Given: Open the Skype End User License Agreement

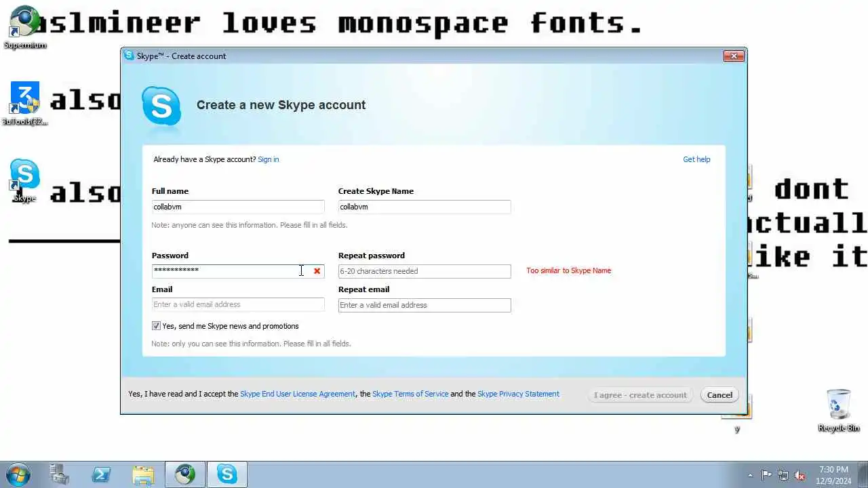Looking at the screenshot, I should click(298, 394).
